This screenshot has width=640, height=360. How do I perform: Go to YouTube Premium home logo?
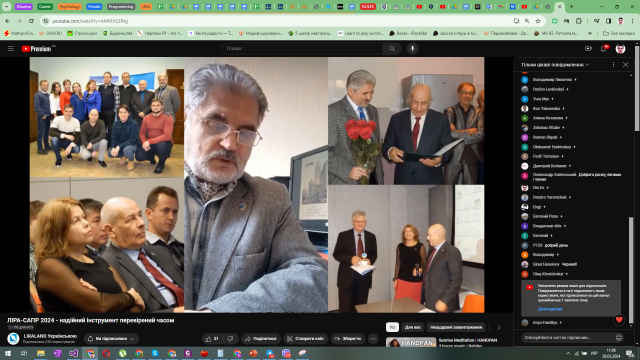pyautogui.click(x=37, y=49)
